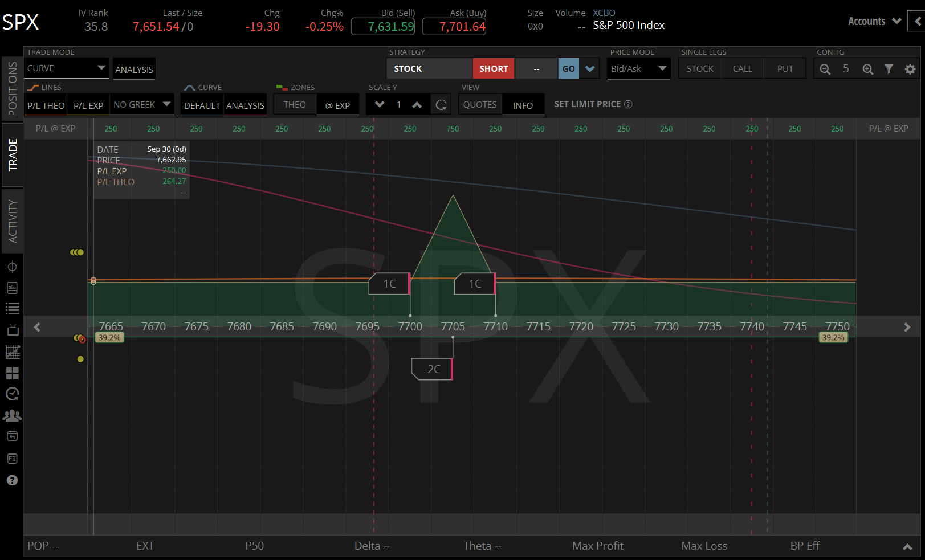Open the STOCK strategy selector
The width and height of the screenshot is (925, 560).
click(430, 68)
